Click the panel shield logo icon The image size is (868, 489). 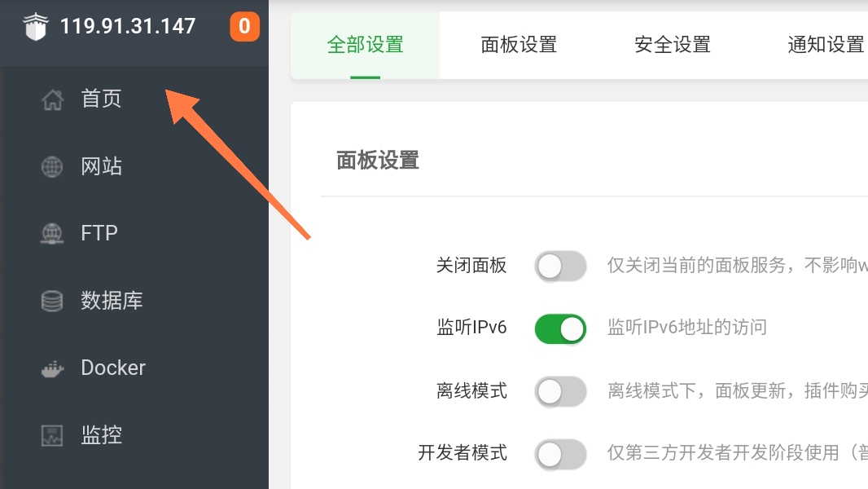tap(36, 27)
